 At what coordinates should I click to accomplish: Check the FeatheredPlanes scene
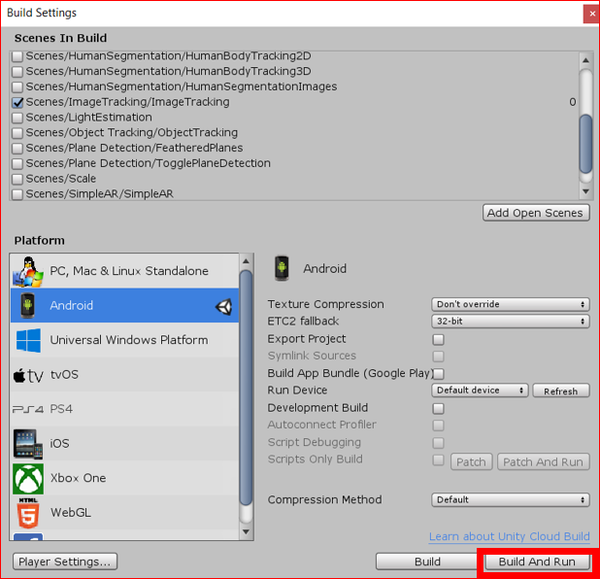(x=17, y=148)
